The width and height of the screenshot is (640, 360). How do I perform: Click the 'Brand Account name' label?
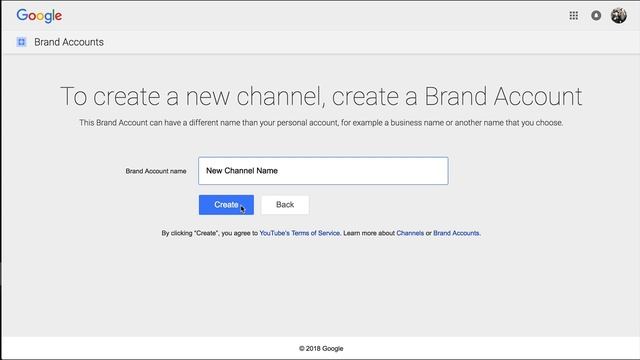coord(156,171)
